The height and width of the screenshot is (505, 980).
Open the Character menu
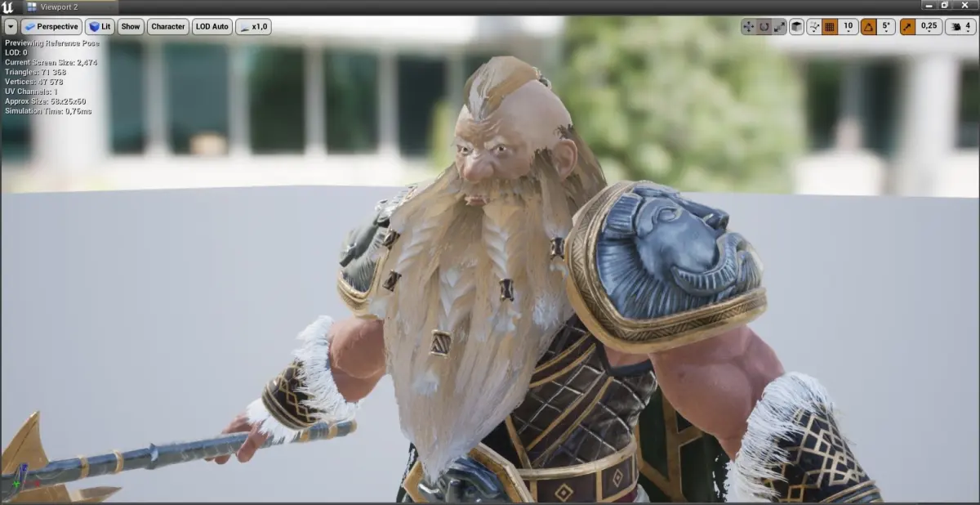click(x=168, y=27)
